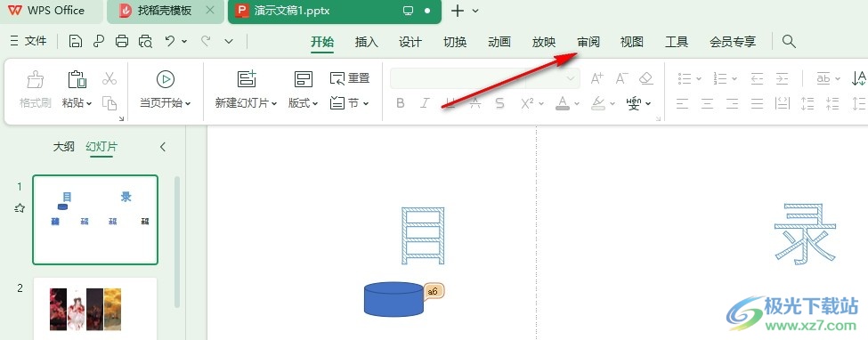Click the Paste (粘贴) clipboard icon
The width and height of the screenshot is (868, 340).
pos(77,80)
